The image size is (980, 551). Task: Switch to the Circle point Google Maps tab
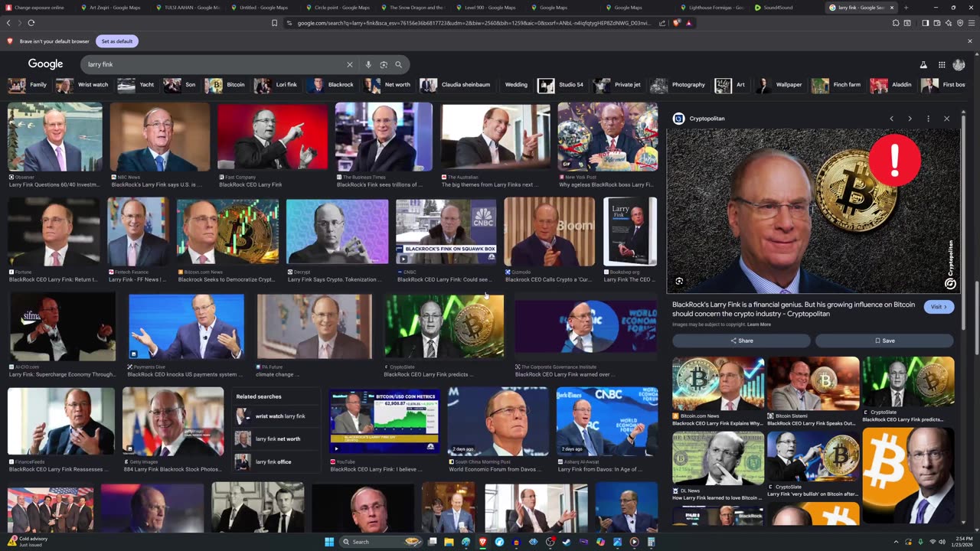tap(338, 8)
